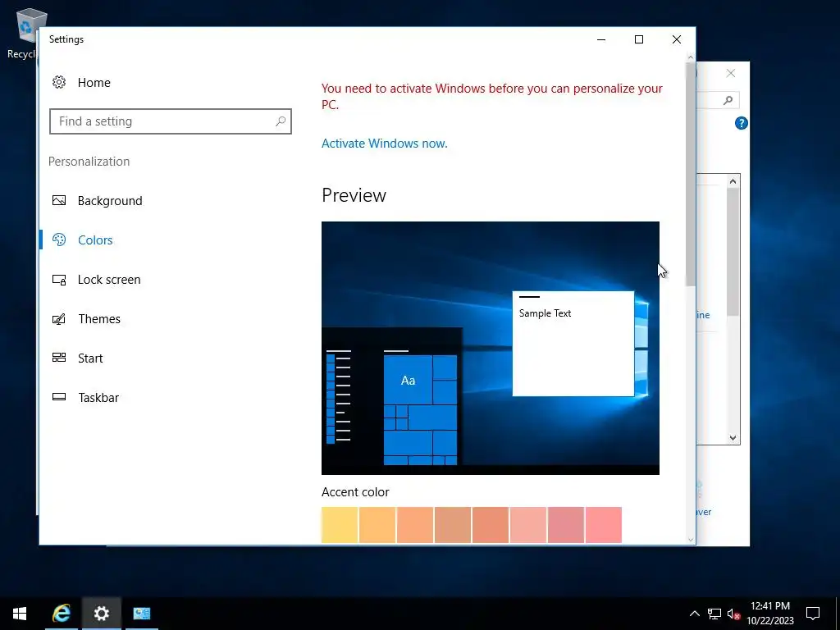Open the Themes page
This screenshot has height=630, width=840.
coord(99,319)
